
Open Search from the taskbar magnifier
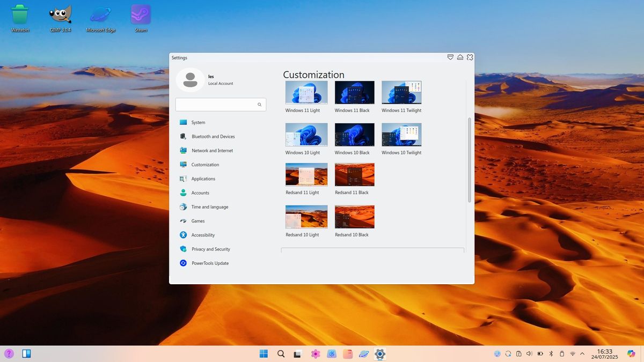pos(280,353)
